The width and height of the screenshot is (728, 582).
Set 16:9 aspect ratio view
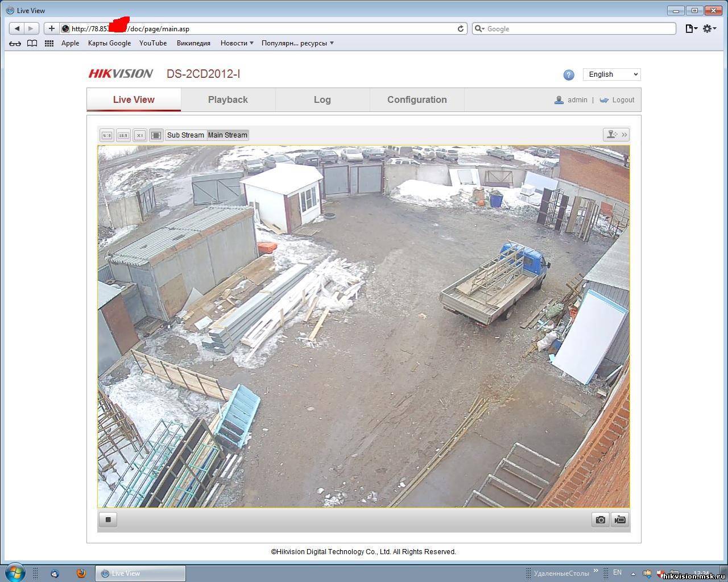pos(123,135)
